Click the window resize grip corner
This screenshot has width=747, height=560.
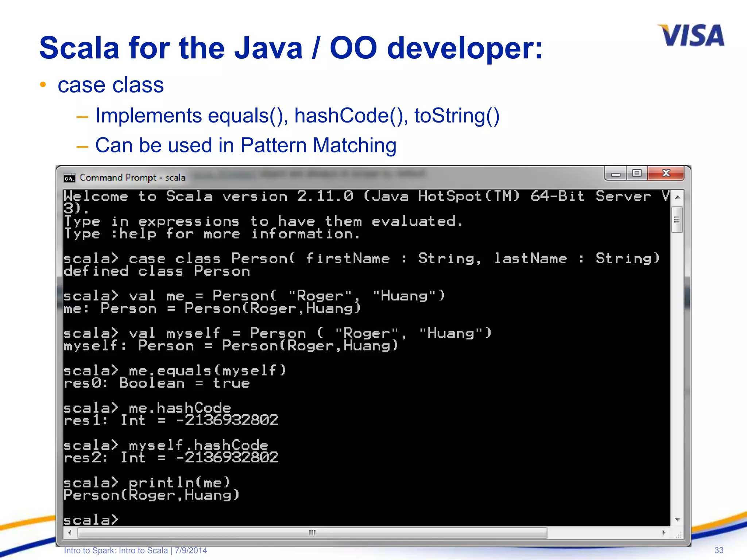pos(678,534)
